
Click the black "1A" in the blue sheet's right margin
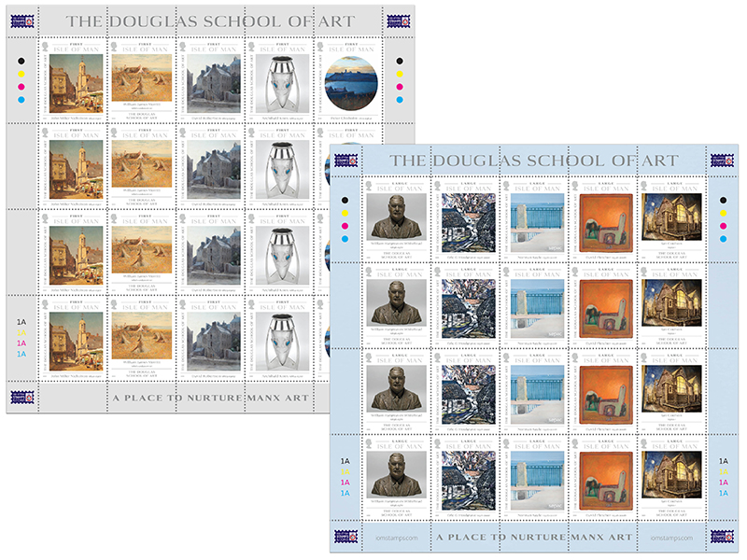click(724, 461)
